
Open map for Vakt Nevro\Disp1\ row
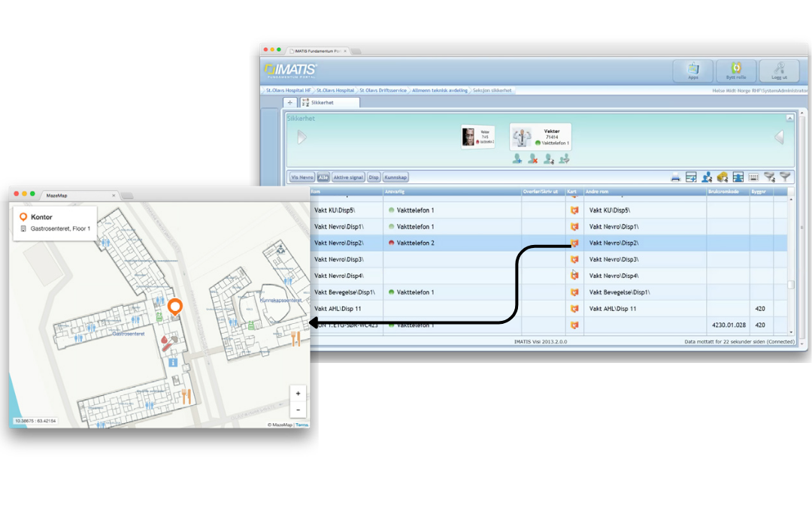(574, 227)
